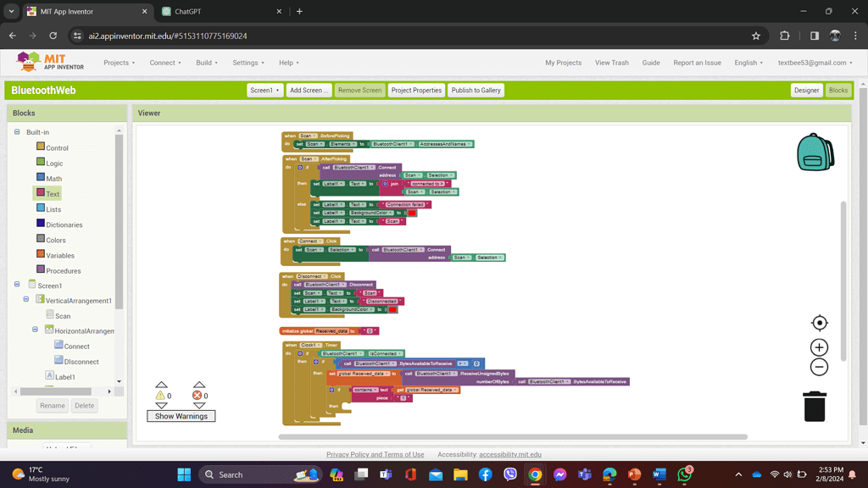
Task: Click the center workspace target icon
Action: pyautogui.click(x=819, y=323)
